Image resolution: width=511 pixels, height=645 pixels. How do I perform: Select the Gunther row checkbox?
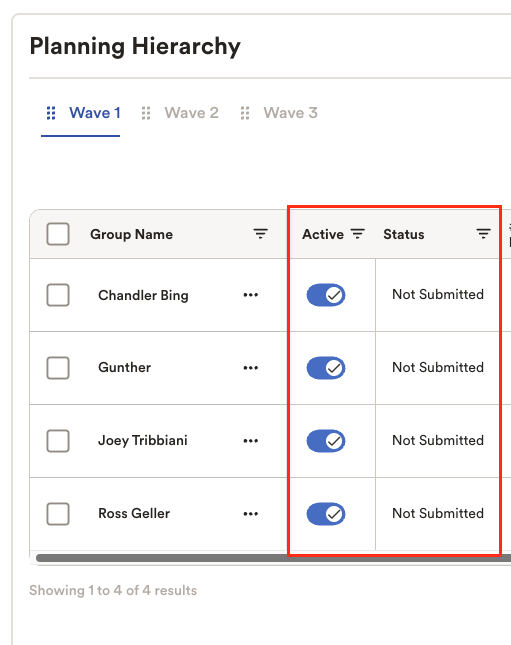58,368
